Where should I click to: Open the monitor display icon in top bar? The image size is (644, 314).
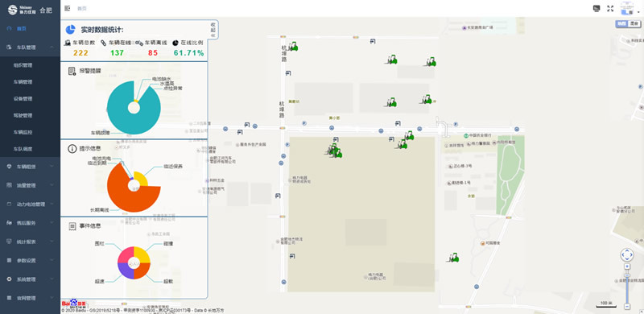click(597, 8)
